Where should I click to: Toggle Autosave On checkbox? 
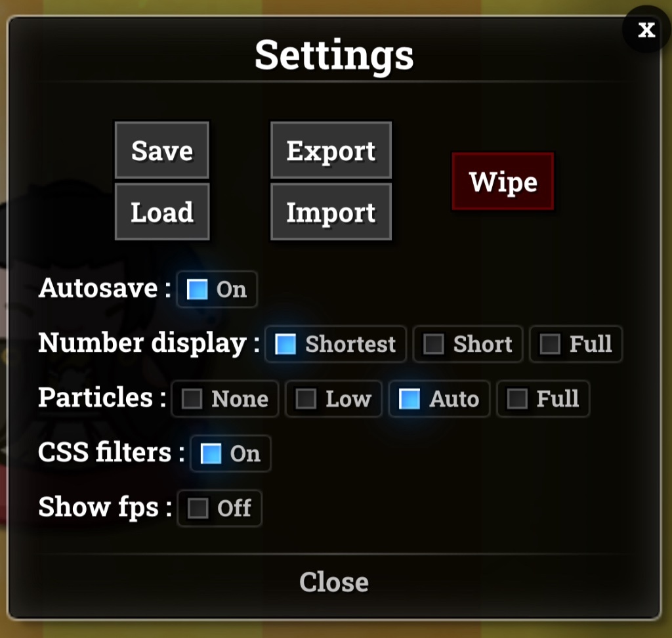(x=217, y=289)
